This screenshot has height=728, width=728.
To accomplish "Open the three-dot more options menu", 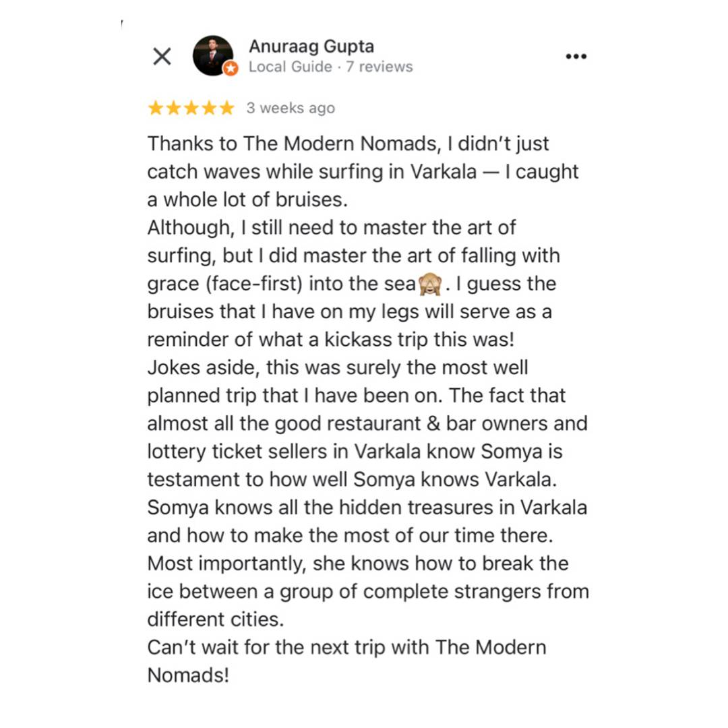I will [x=576, y=57].
